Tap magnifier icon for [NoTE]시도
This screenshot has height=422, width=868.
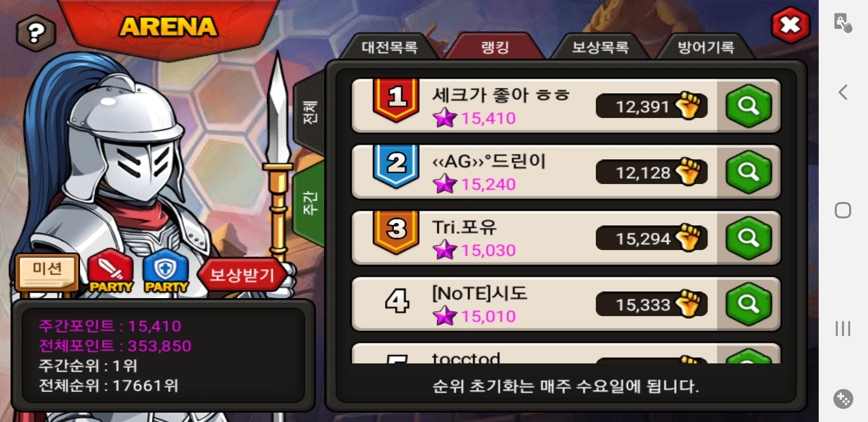tap(749, 304)
